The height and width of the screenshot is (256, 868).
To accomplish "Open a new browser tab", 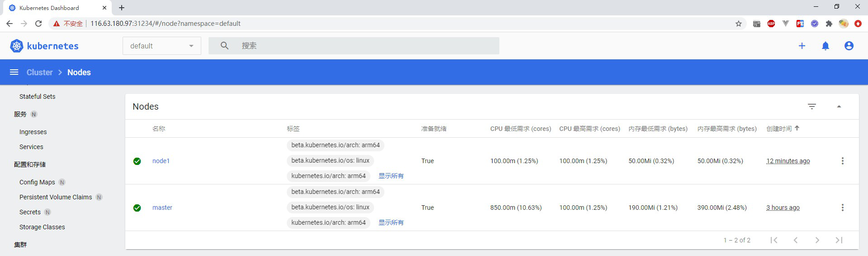I will click(122, 8).
